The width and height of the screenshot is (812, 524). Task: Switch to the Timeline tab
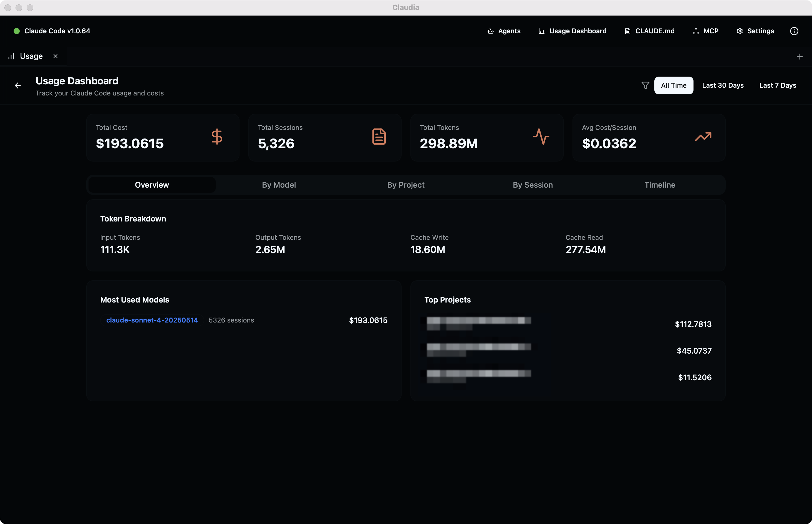point(660,185)
